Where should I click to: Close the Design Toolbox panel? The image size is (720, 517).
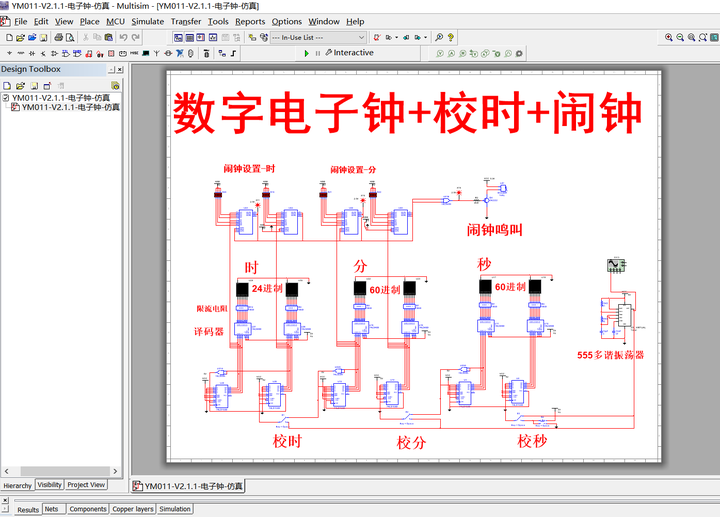click(x=120, y=70)
